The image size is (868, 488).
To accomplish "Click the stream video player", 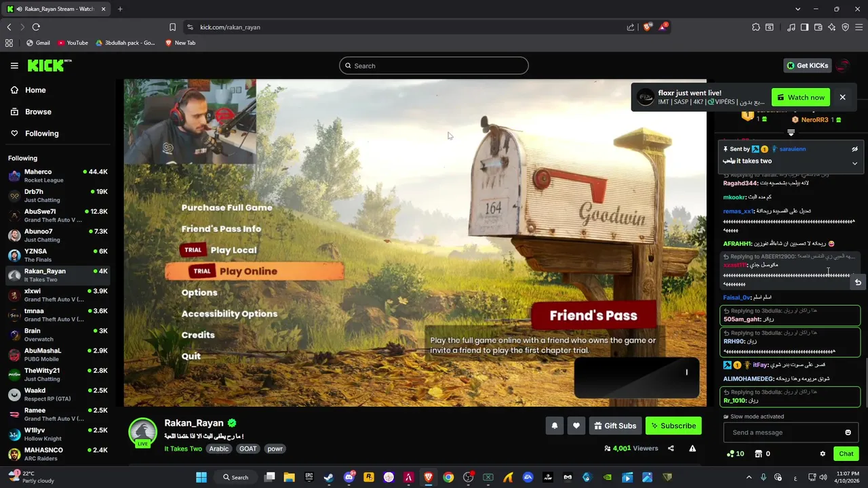I will point(415,243).
